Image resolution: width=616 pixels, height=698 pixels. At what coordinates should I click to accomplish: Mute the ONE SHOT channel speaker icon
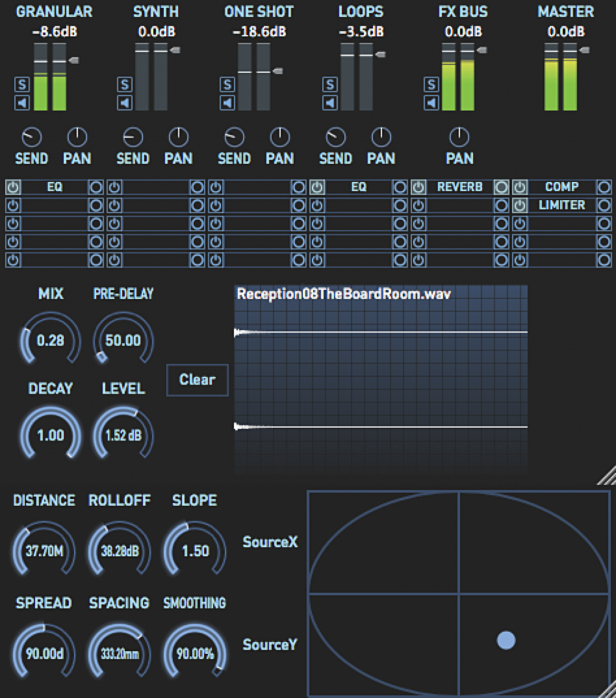point(227,103)
